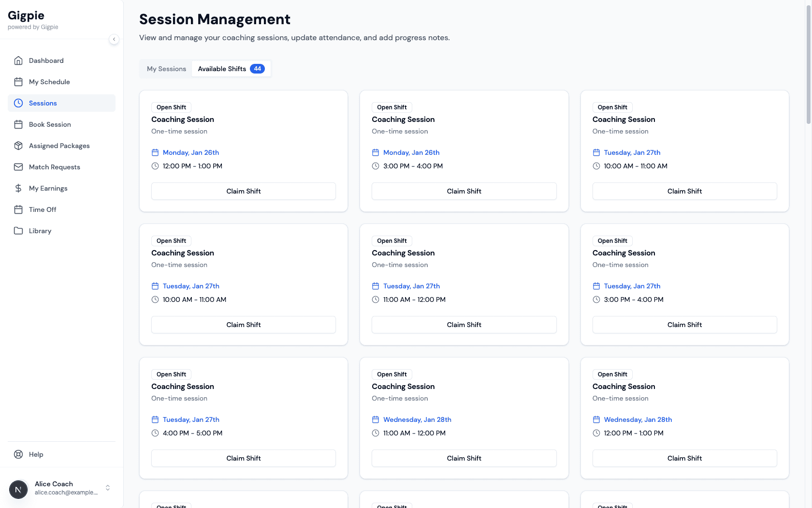812x508 pixels.
Task: Claim the Monday 3:00 PM shift
Action: pyautogui.click(x=464, y=191)
